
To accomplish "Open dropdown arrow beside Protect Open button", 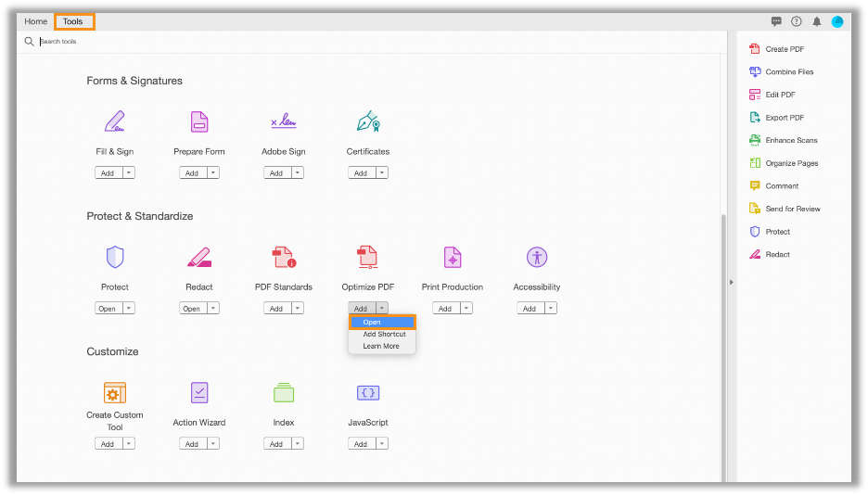I will (129, 309).
